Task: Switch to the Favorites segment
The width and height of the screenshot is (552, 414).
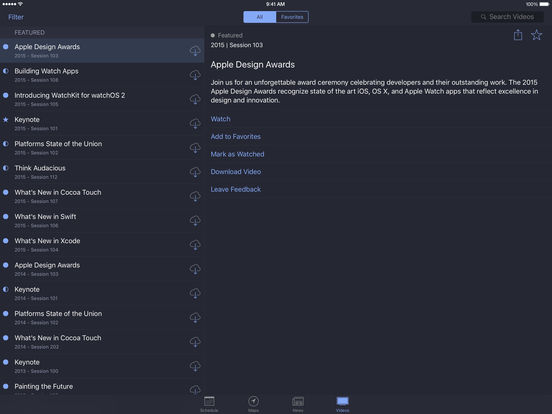Action: click(x=292, y=17)
